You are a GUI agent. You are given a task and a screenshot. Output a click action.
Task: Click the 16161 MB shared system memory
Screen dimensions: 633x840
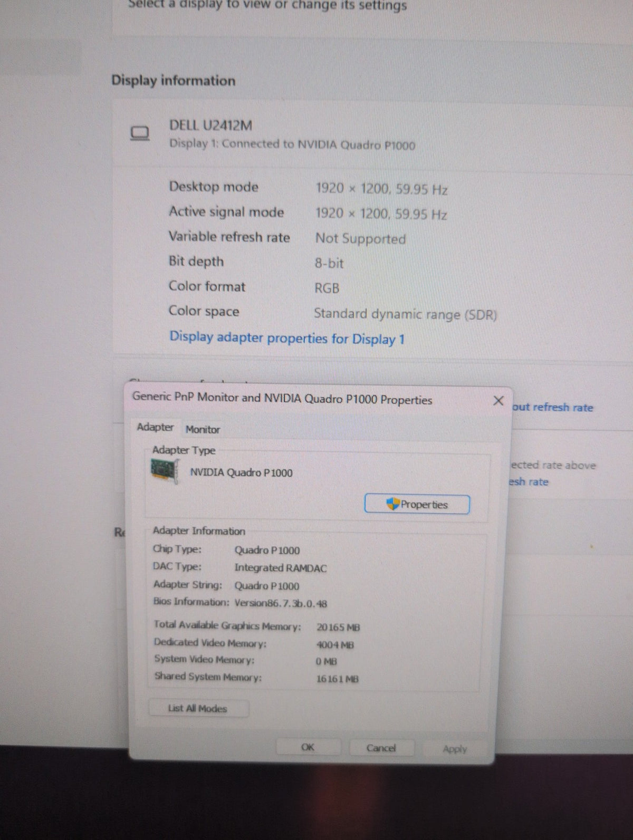[338, 679]
